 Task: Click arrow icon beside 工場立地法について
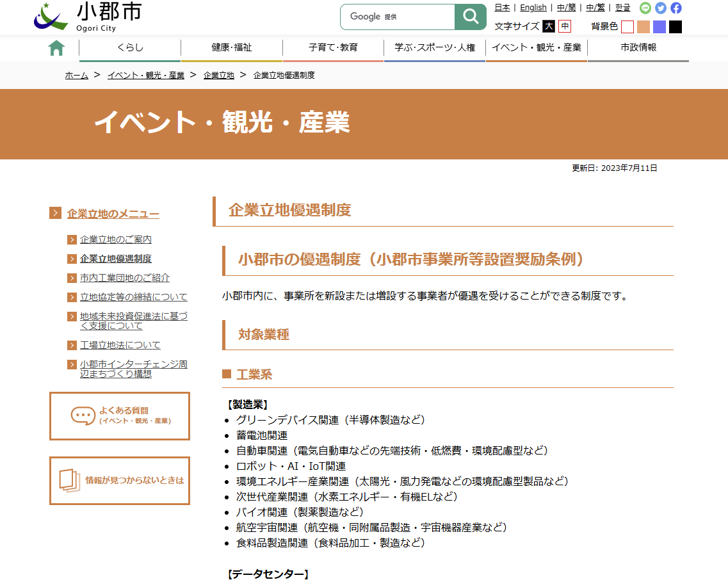(72, 345)
